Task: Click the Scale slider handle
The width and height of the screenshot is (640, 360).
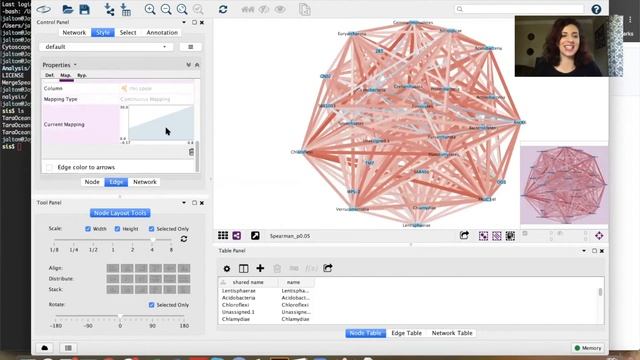Action: pos(153,240)
